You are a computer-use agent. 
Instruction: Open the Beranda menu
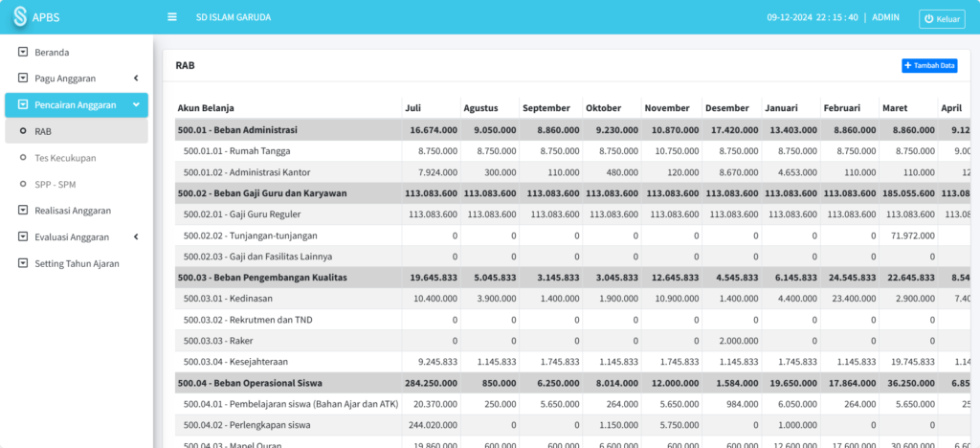pyautogui.click(x=77, y=52)
